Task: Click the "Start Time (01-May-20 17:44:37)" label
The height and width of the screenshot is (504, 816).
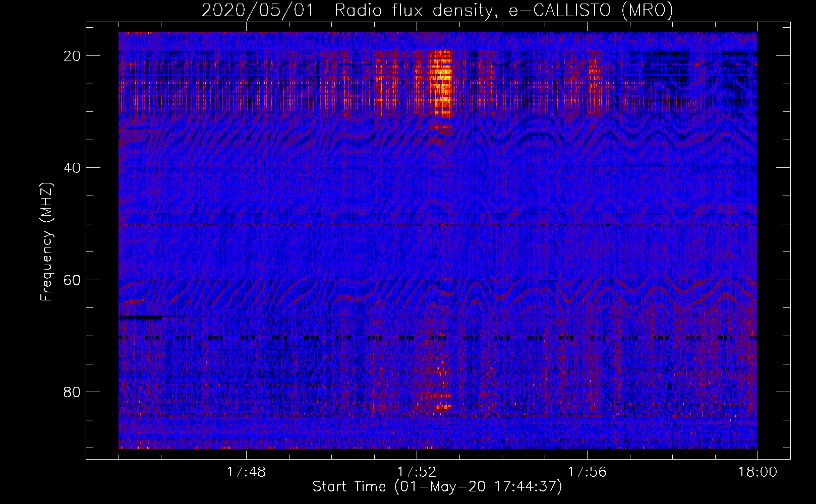Action: click(437, 487)
